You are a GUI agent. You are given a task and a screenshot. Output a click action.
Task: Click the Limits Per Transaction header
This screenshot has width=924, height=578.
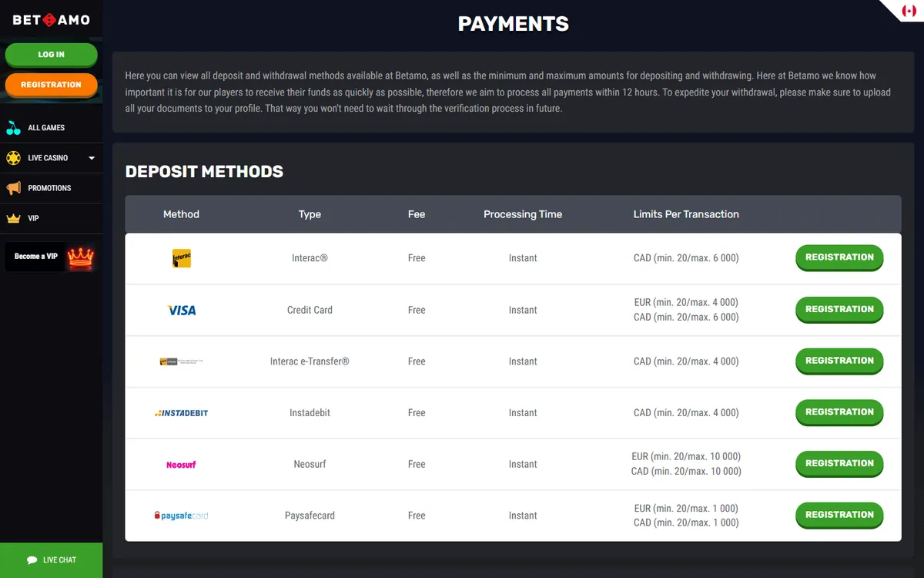pyautogui.click(x=686, y=214)
